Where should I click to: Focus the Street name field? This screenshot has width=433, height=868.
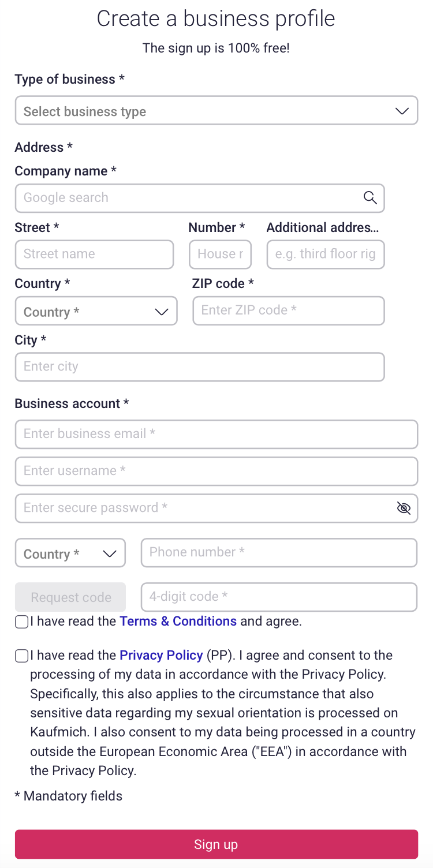point(94,255)
